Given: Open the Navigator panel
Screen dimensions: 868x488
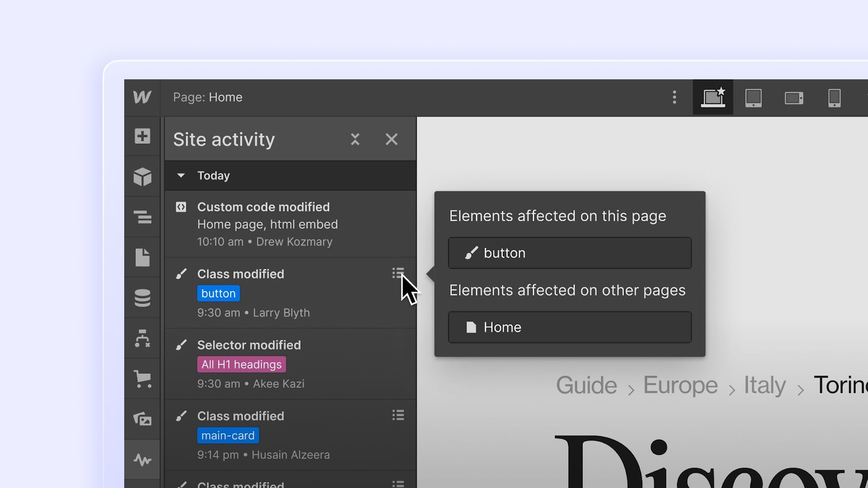Looking at the screenshot, I should [143, 217].
